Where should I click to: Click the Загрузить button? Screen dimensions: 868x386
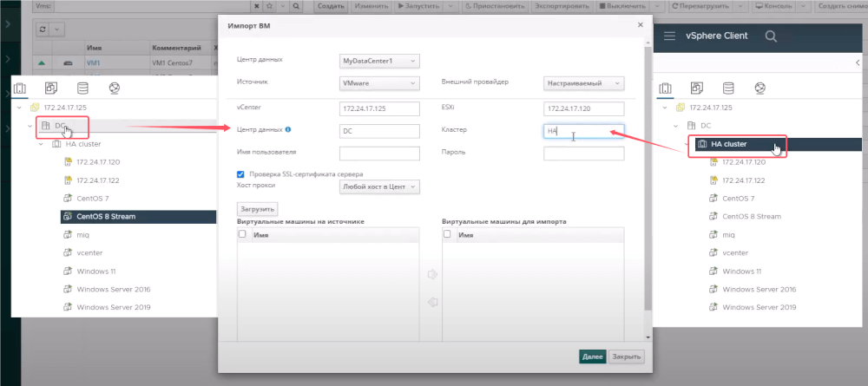258,210
